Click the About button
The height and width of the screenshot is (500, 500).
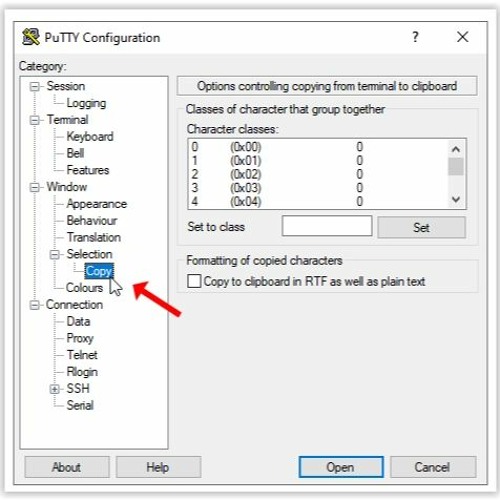tap(67, 467)
